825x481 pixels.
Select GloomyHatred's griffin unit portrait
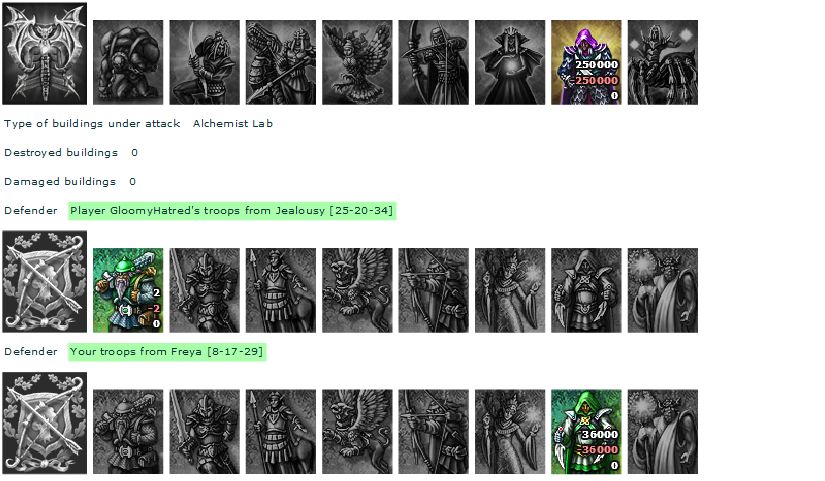click(357, 290)
